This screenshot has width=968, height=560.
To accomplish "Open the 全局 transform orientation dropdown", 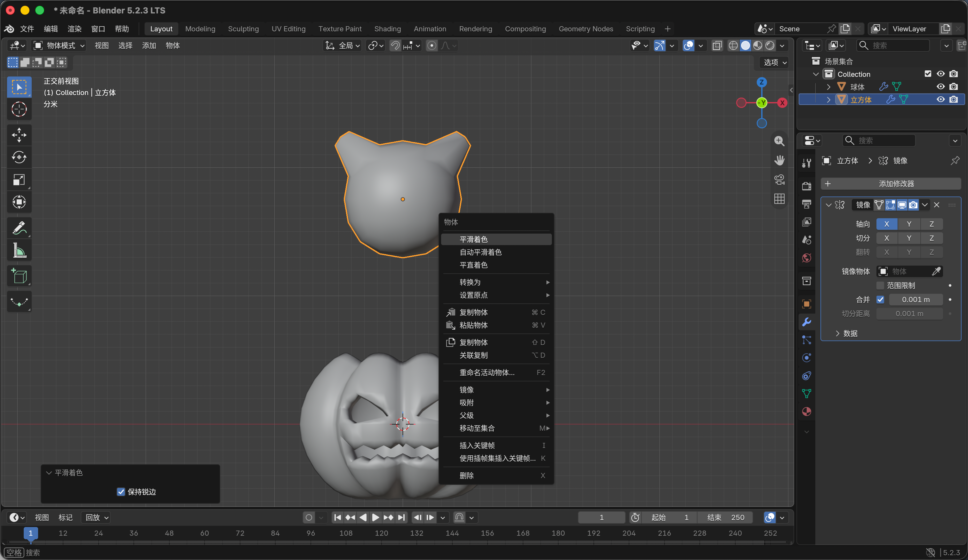I will pos(343,46).
